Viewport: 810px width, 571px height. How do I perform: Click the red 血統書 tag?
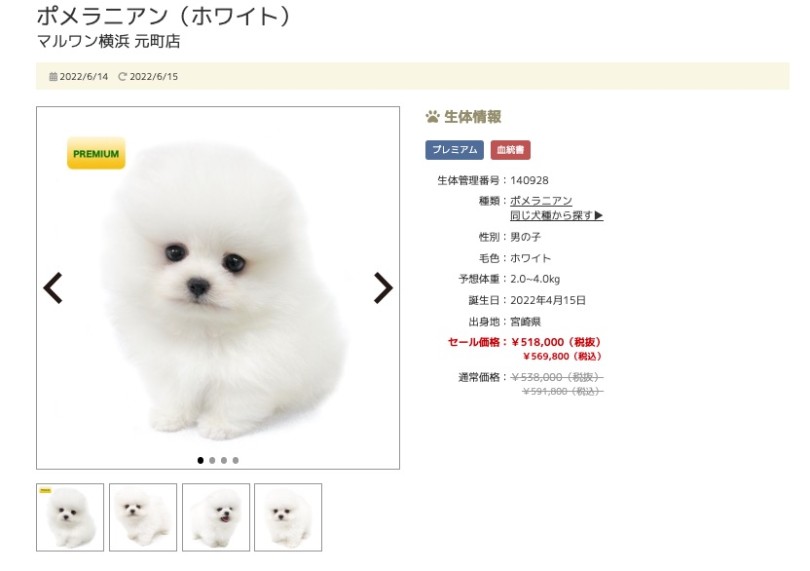[x=510, y=150]
